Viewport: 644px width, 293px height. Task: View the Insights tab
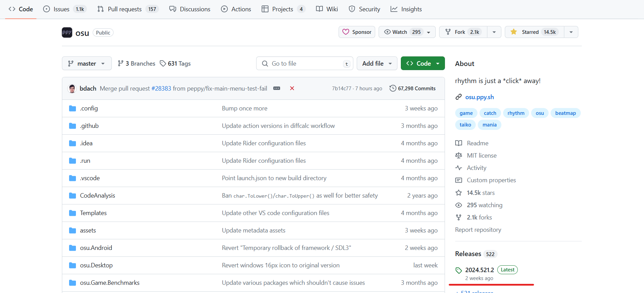coord(406,9)
